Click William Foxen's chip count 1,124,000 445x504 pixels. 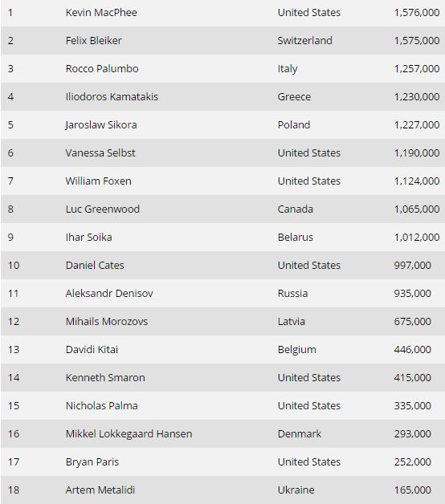click(x=417, y=181)
